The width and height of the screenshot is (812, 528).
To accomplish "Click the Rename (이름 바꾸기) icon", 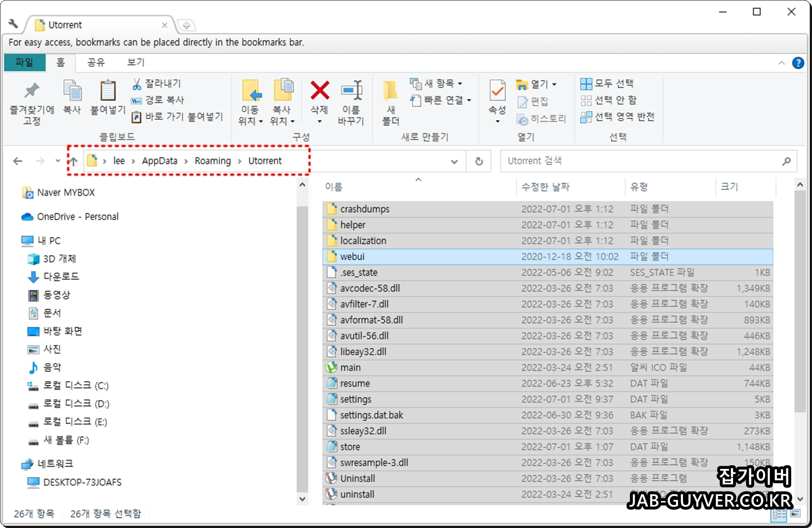I will (351, 90).
